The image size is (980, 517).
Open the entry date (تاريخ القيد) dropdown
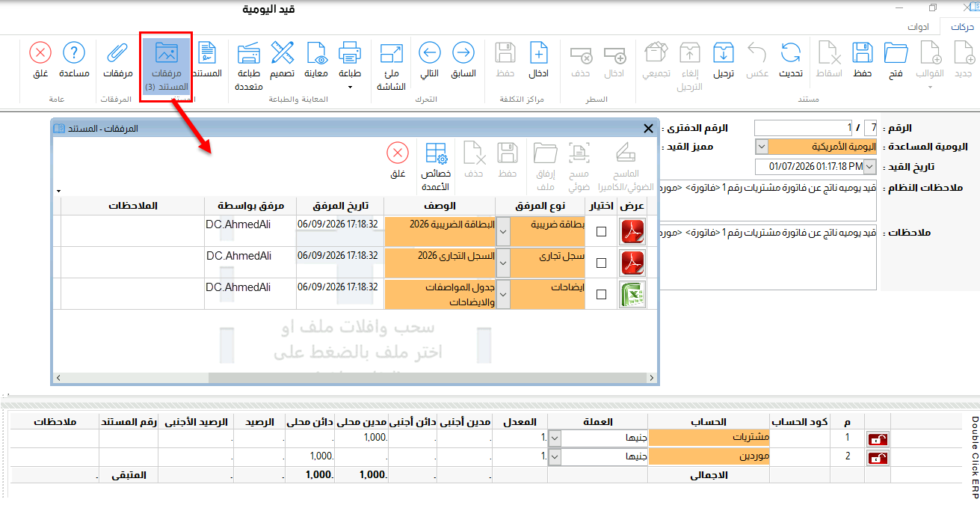(869, 166)
